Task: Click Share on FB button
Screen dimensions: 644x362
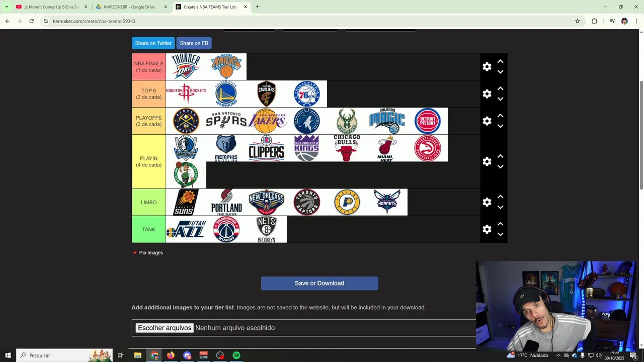Action: (x=194, y=43)
